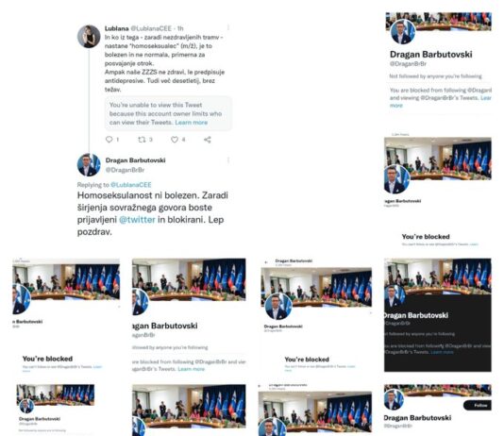Click the 'Learn more' link under the blocked message in the center profile

pos(192,369)
